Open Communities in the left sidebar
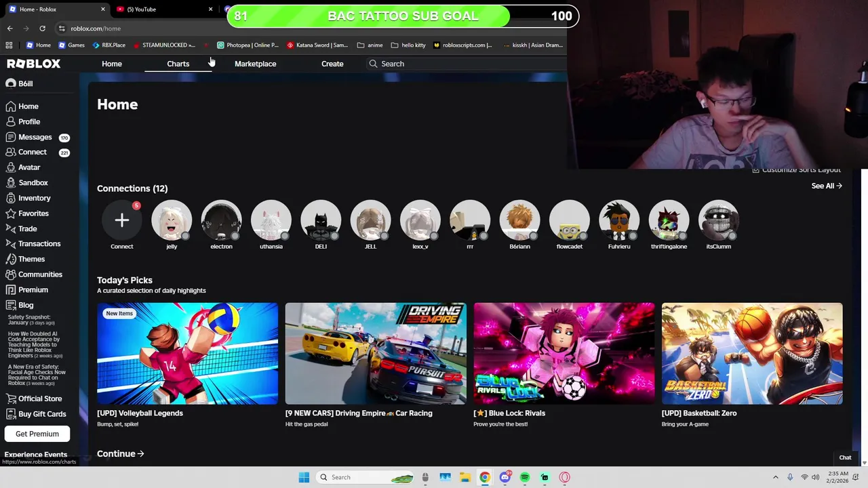 (34, 274)
